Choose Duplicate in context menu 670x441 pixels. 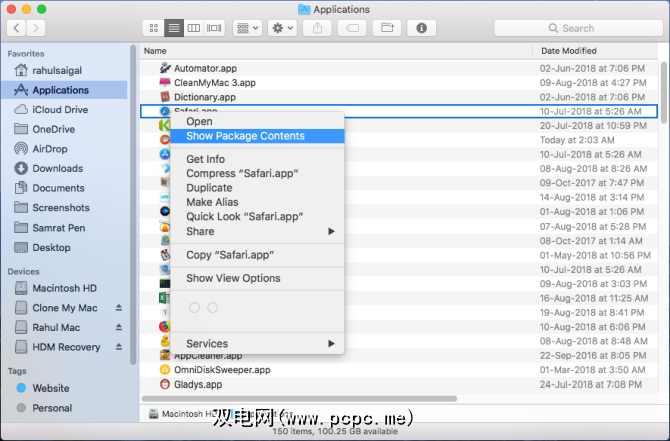257,188
